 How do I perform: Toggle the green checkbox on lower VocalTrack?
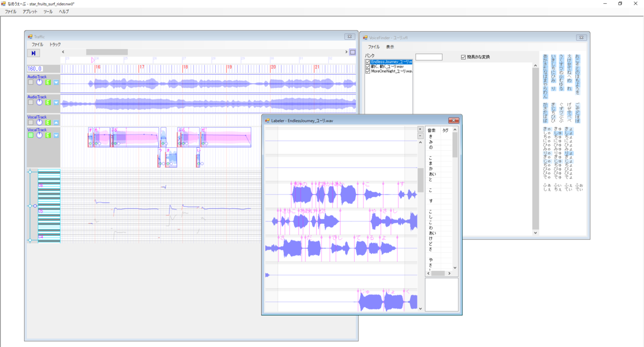tap(31, 135)
